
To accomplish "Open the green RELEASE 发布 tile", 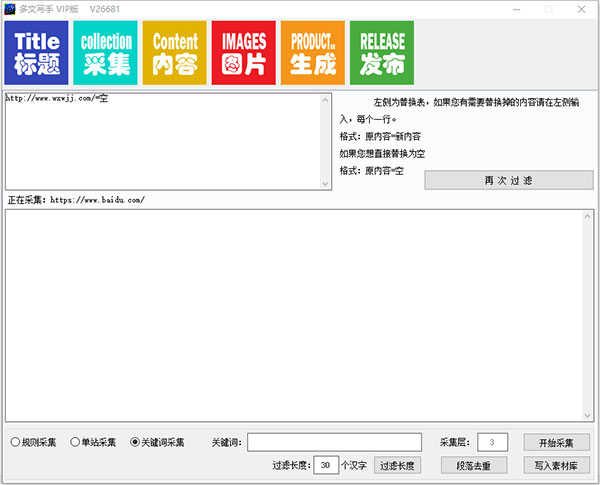I will click(382, 53).
